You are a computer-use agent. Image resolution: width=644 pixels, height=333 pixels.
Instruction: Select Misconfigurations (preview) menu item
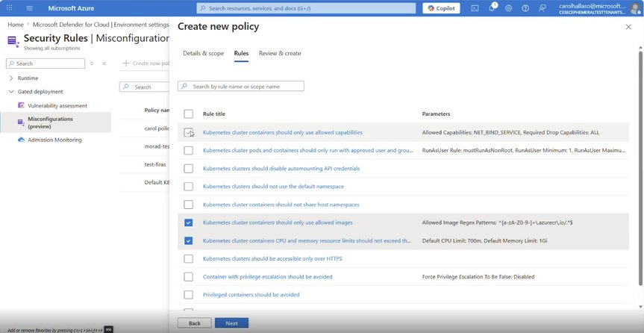55,122
